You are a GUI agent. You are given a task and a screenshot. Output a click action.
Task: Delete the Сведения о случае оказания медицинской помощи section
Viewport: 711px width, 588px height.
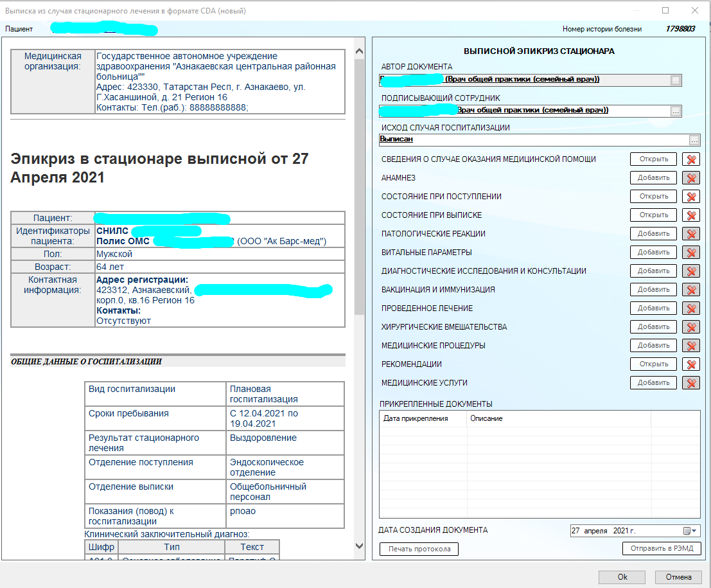[691, 159]
